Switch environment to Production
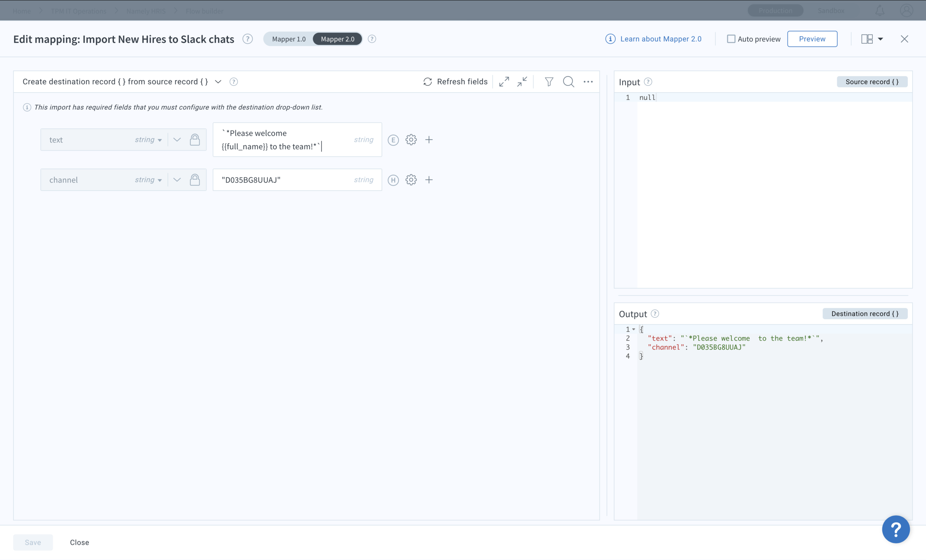The image size is (926, 560). (775, 10)
